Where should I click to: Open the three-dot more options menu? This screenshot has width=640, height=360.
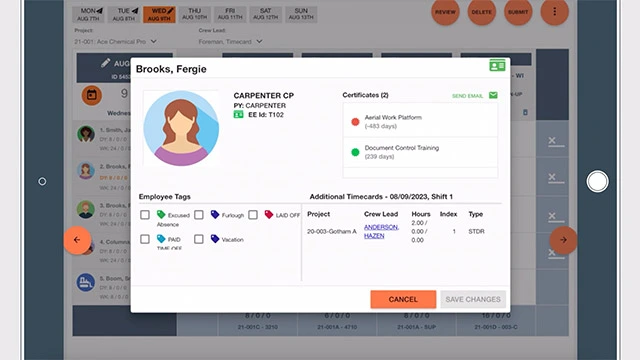[x=554, y=12]
